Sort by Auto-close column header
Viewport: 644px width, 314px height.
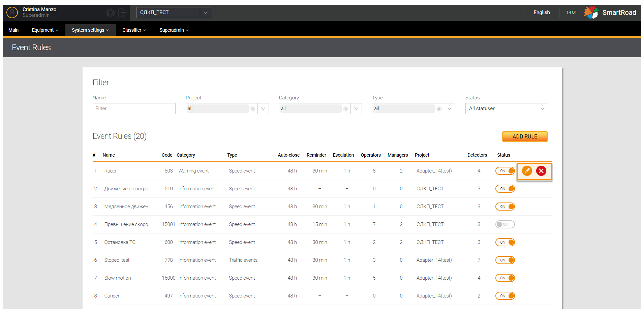(288, 155)
